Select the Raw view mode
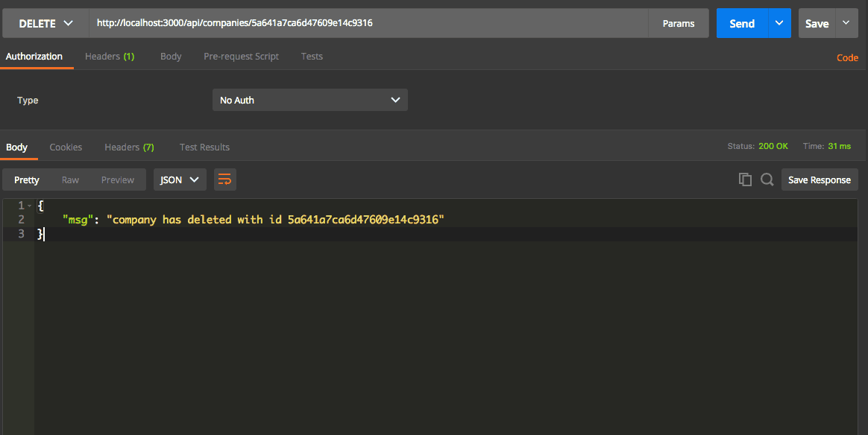Viewport: 868px width, 435px height. [70, 180]
